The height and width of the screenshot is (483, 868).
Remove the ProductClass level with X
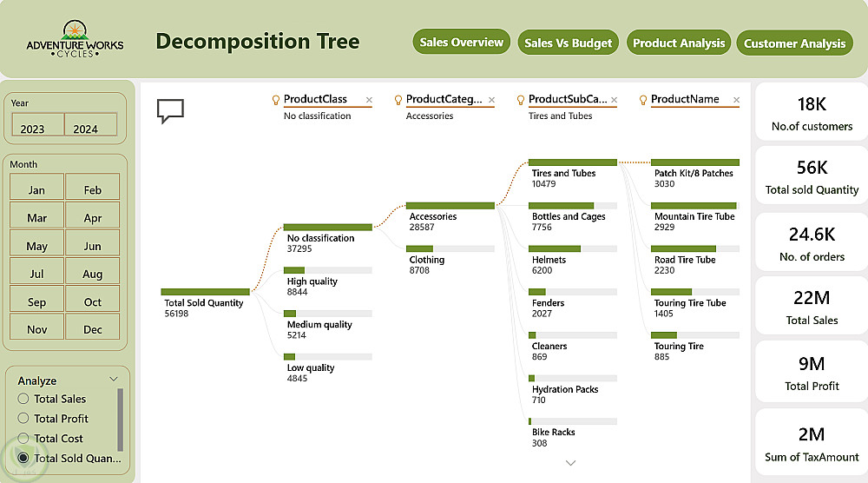click(369, 100)
